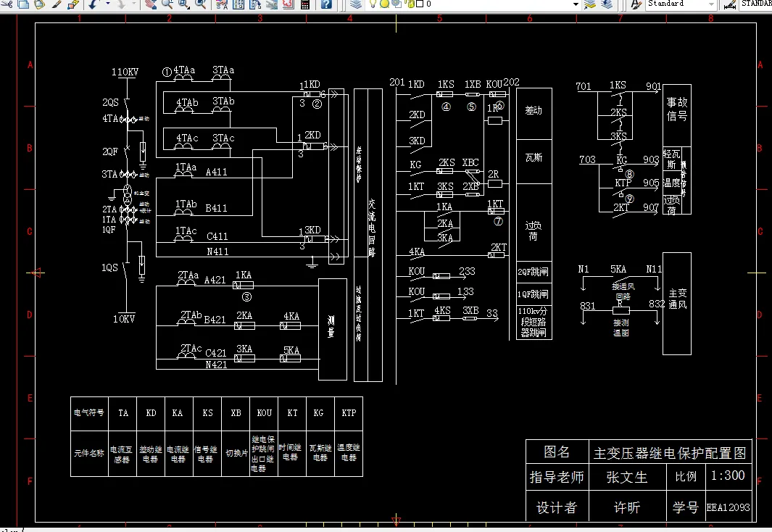Click the KOU legend table cell
772x532 pixels.
(x=265, y=413)
